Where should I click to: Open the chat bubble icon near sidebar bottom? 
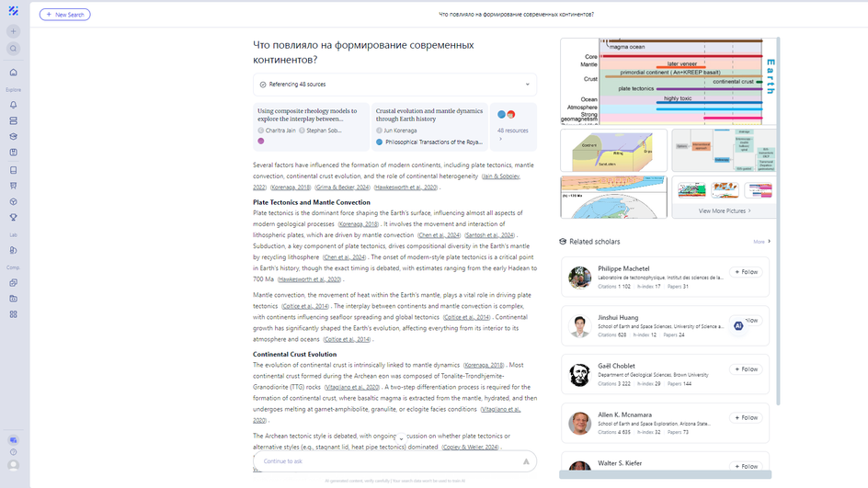[x=13, y=440]
